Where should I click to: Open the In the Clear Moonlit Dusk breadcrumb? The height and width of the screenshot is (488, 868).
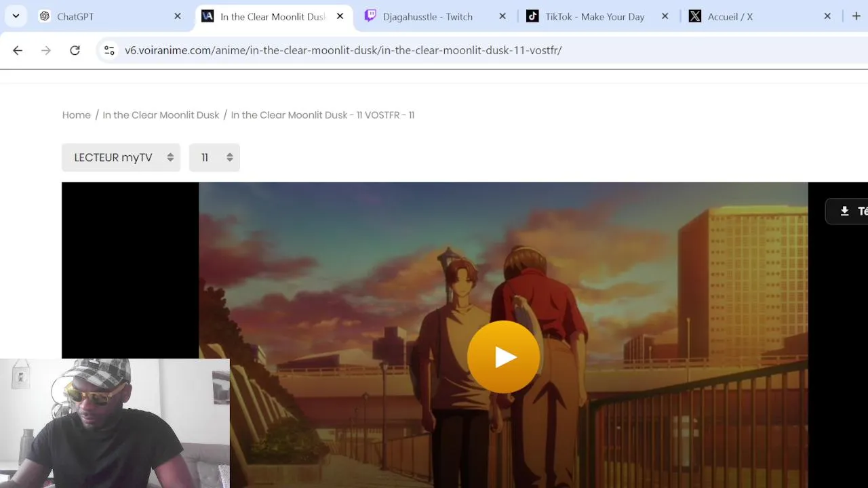[161, 115]
